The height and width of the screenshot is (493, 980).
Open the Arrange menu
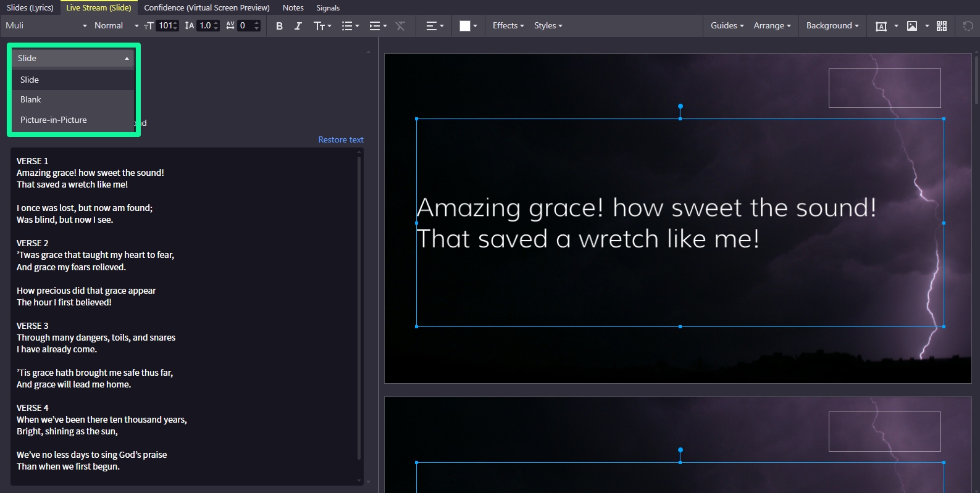[x=772, y=25]
